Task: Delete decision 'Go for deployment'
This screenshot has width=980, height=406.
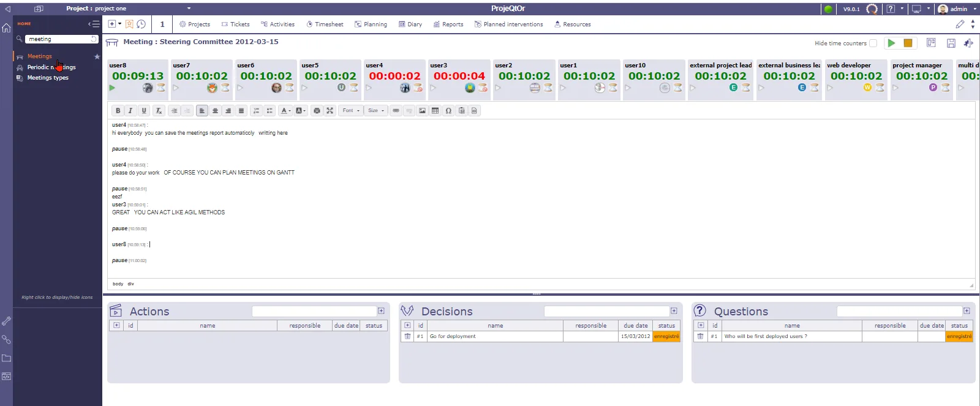Action: click(407, 336)
